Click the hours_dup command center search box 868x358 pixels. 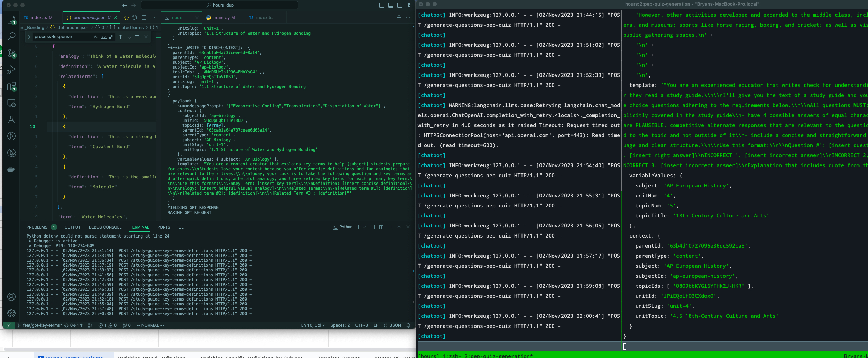[220, 5]
